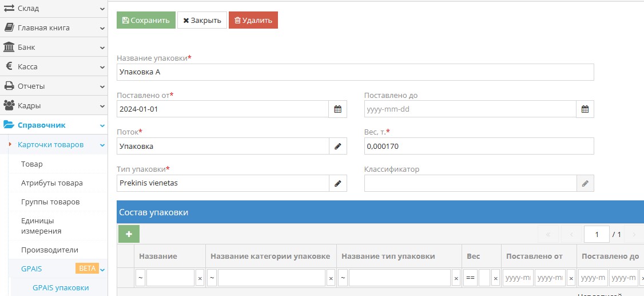Add new row with green plus button
Image resolution: width=644 pixels, height=296 pixels.
click(129, 234)
